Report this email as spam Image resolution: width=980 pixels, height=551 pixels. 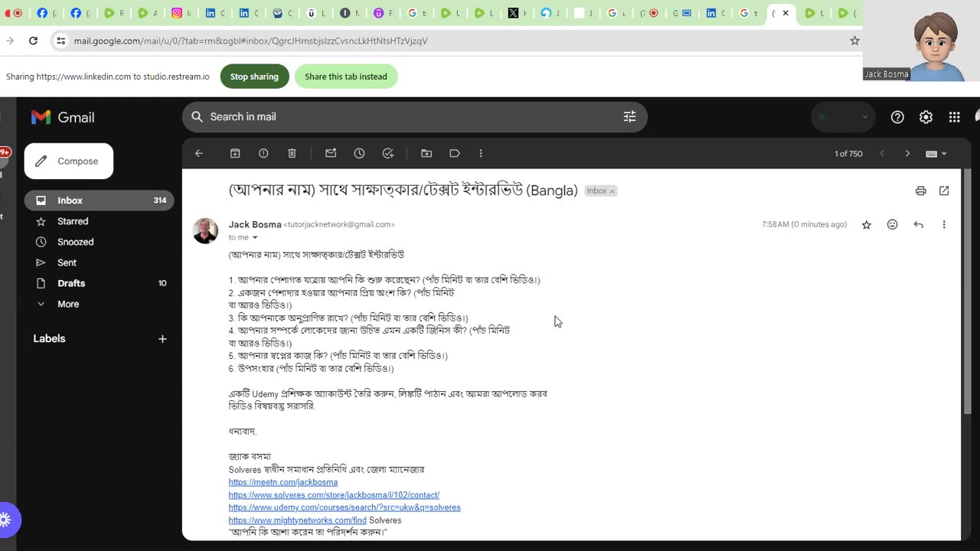(263, 154)
